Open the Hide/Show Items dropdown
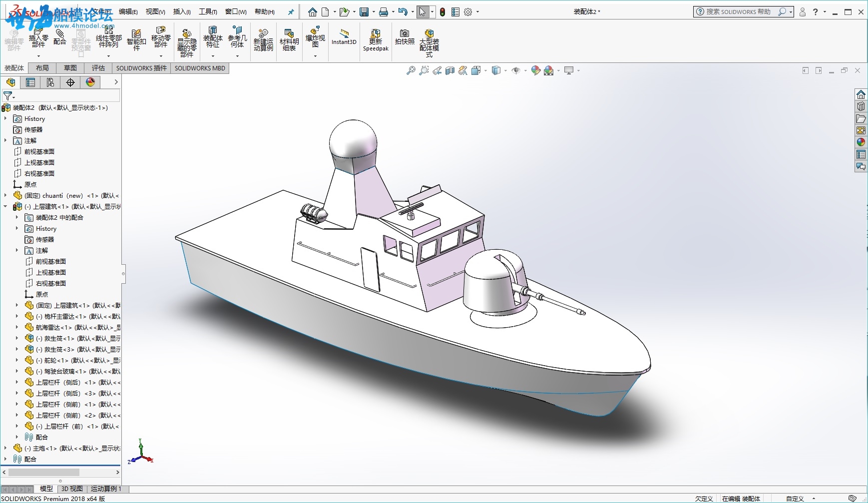868x503 pixels. pos(526,71)
